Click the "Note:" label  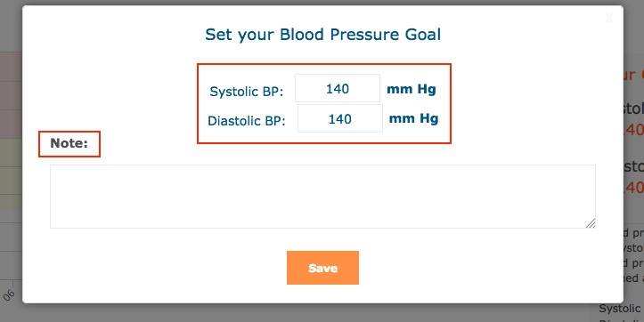click(x=69, y=143)
